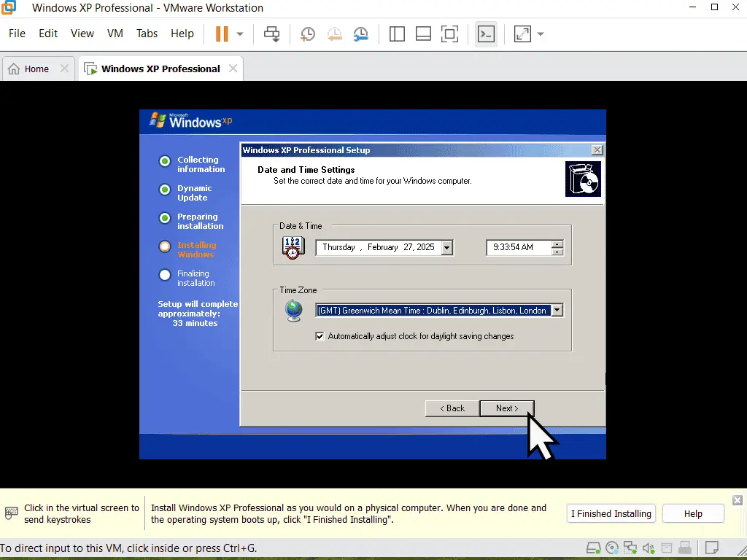Toggle automatically adjust clock for daylight saving
The width and height of the screenshot is (747, 560).
point(320,336)
